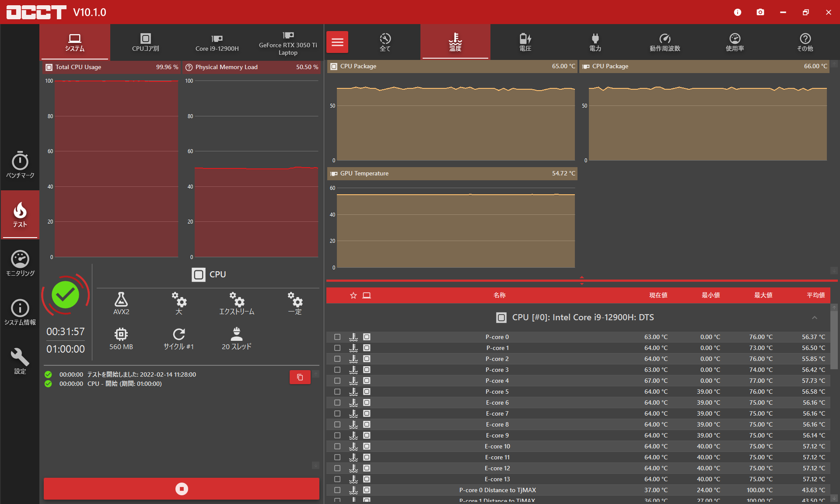Collapse the CPU [#0] Intel Core i9-12900H DTS group

pyautogui.click(x=814, y=318)
